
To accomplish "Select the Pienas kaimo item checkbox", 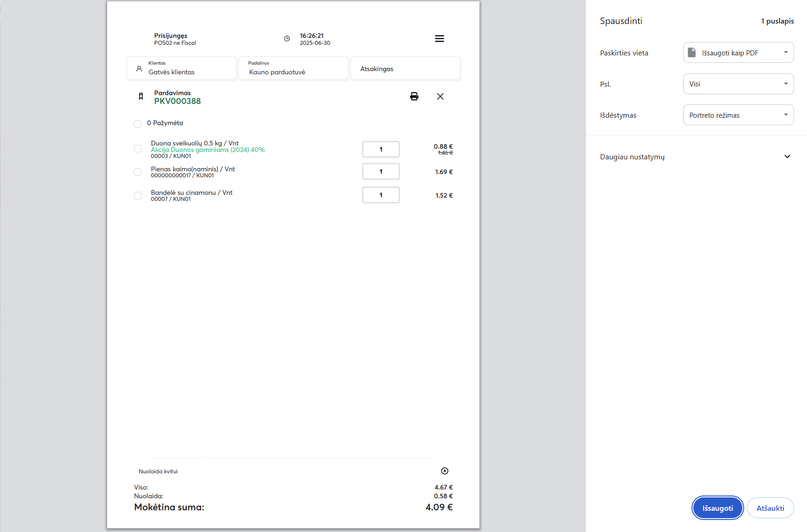I will tap(138, 172).
